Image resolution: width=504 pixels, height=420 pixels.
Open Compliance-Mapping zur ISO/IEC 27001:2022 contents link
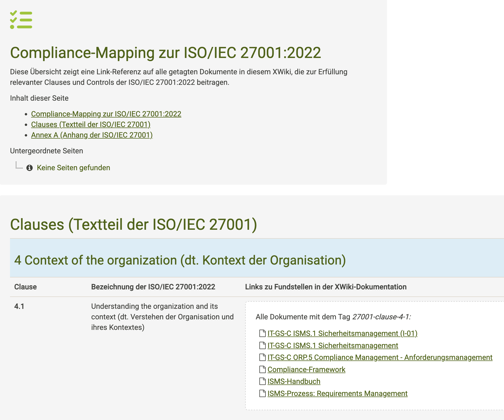point(106,114)
